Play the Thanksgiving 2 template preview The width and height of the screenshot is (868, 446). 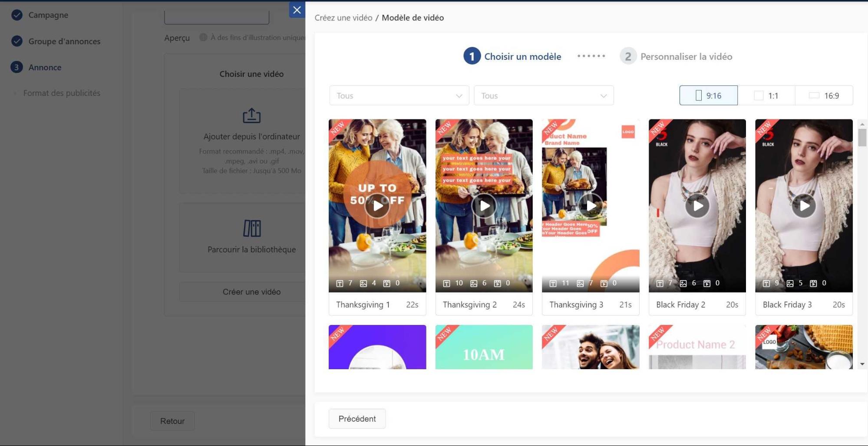pos(484,206)
